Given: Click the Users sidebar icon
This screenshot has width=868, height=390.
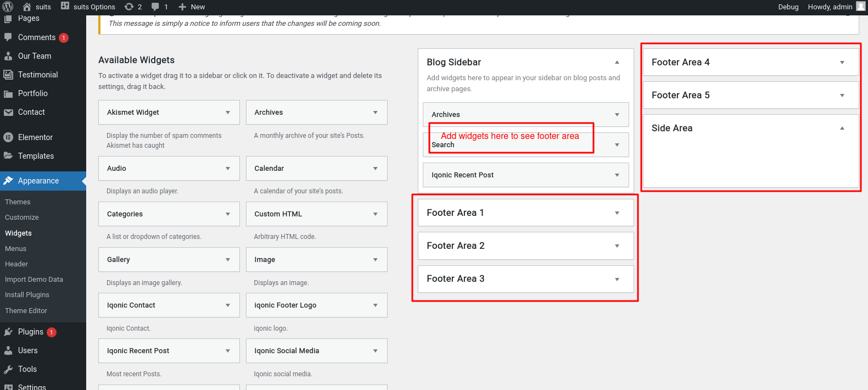Looking at the screenshot, I should [8, 350].
